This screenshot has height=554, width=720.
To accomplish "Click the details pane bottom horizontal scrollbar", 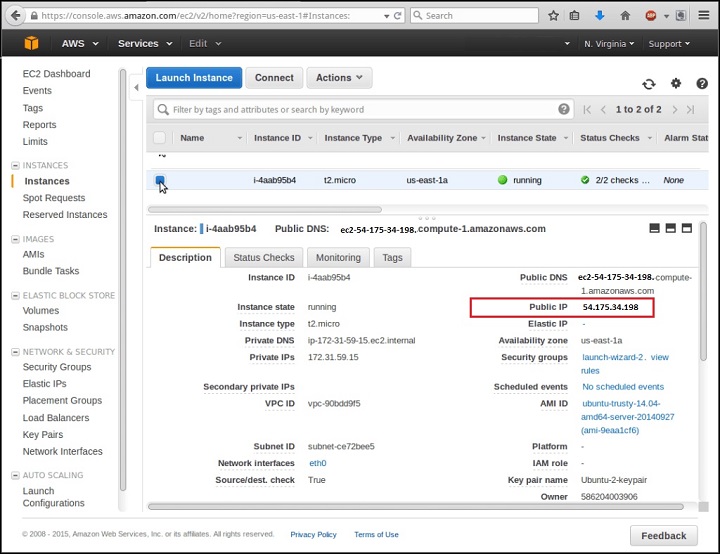I will 416,507.
